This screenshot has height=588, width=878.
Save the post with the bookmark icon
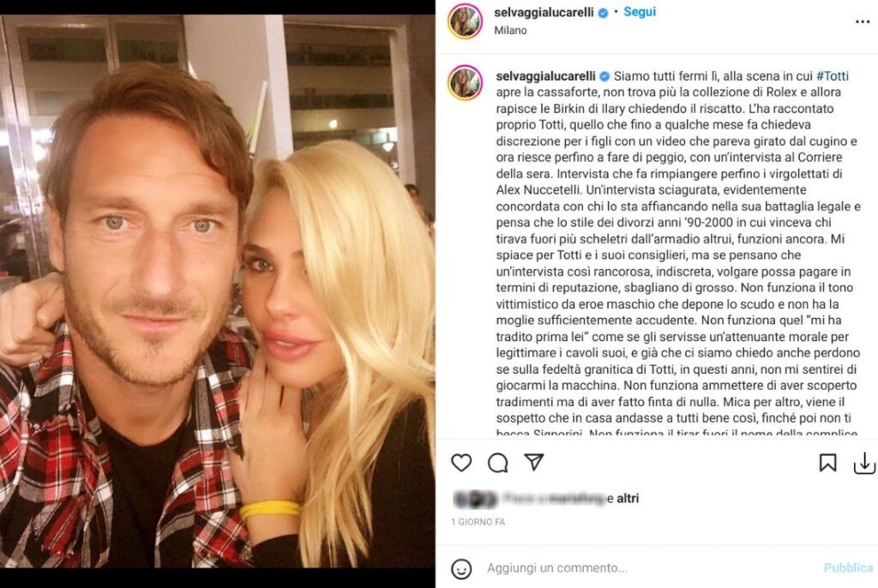827,463
